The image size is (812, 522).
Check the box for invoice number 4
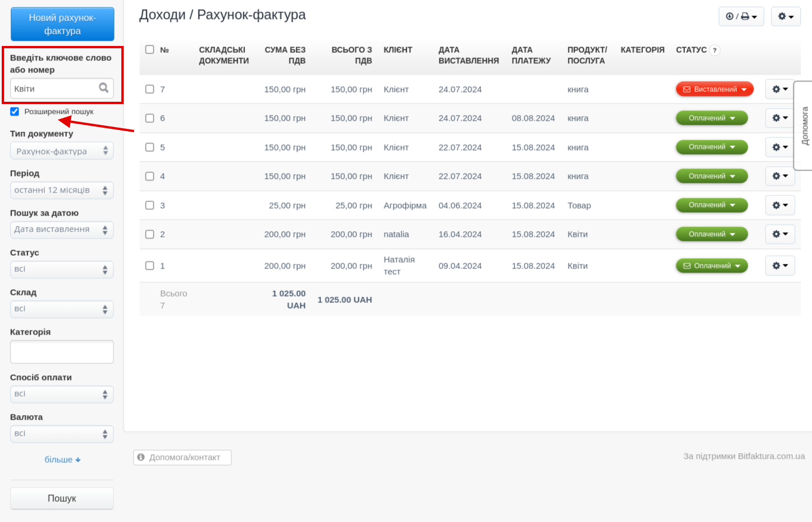pyautogui.click(x=150, y=176)
